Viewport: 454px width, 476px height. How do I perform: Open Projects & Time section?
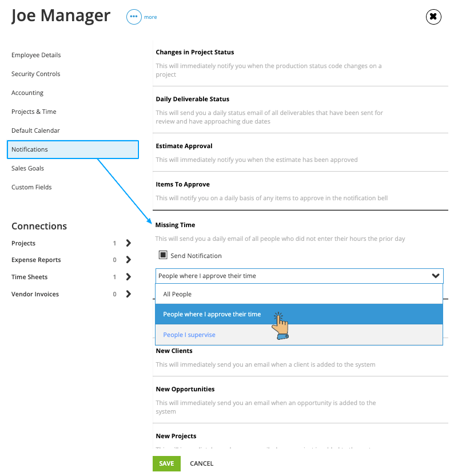(x=34, y=112)
